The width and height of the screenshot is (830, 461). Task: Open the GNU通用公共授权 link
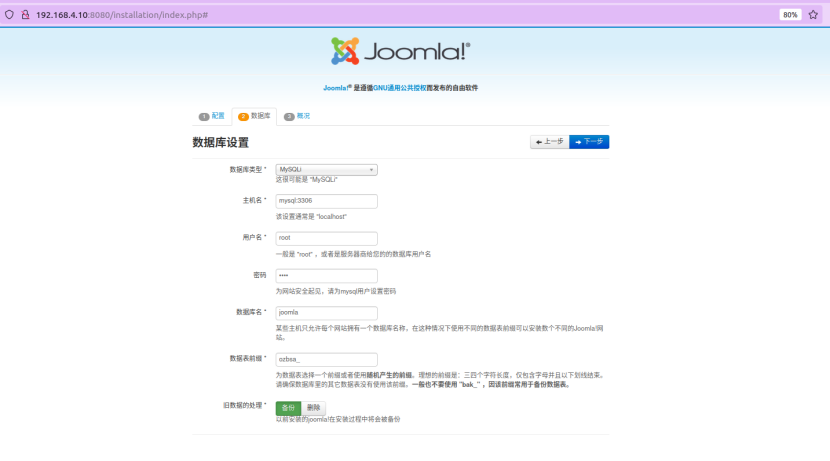[x=400, y=88]
